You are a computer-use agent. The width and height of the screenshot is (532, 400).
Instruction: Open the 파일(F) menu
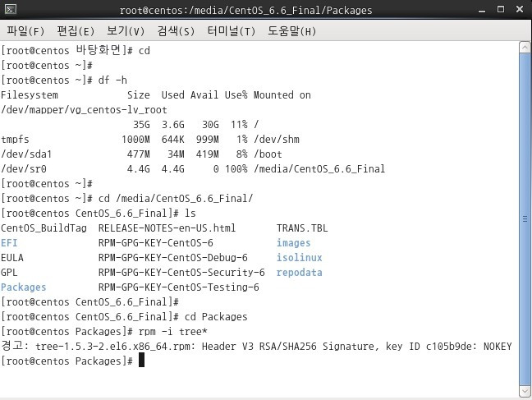[x=25, y=31]
